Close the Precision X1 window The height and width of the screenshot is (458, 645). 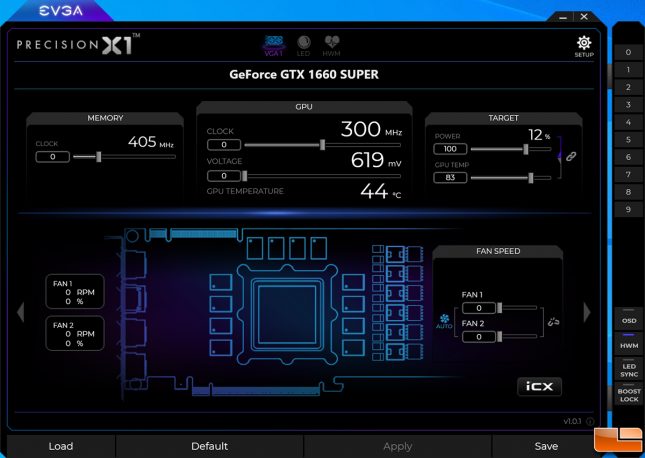pyautogui.click(x=584, y=17)
